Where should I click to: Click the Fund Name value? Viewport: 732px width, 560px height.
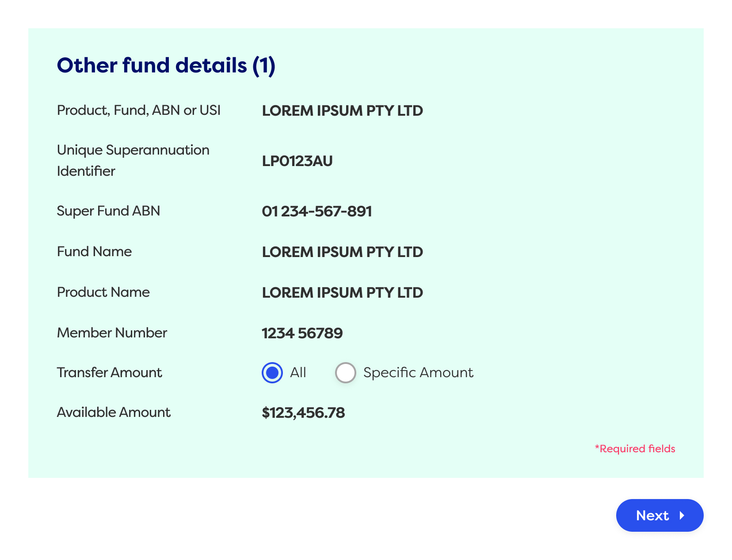343,252
